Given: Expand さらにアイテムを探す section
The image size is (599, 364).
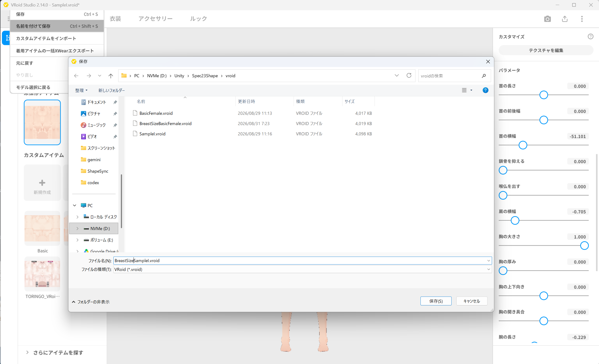Looking at the screenshot, I should click(x=55, y=352).
